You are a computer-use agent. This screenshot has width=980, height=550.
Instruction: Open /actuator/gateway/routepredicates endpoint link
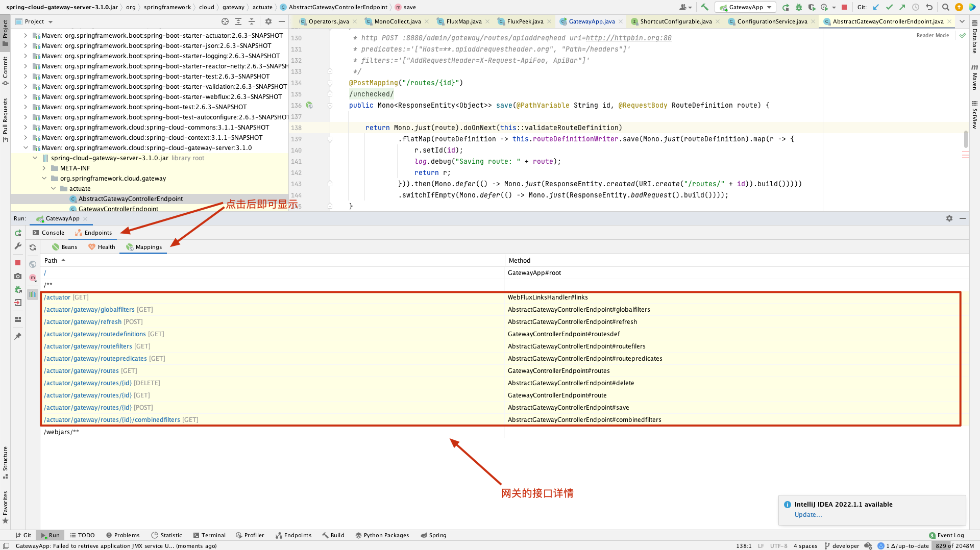tap(95, 359)
